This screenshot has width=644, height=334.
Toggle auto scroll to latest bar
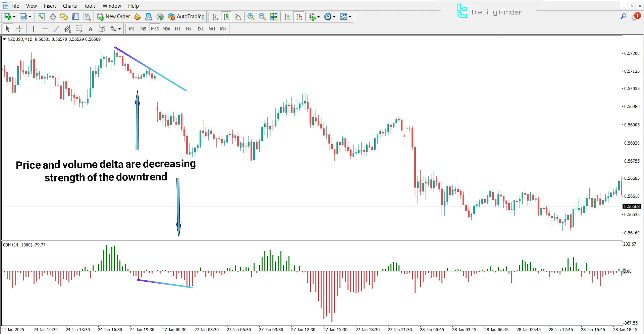coord(287,16)
